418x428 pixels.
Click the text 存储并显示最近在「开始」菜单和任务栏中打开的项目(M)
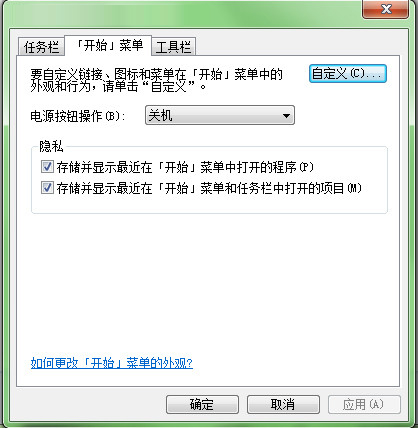(209, 188)
